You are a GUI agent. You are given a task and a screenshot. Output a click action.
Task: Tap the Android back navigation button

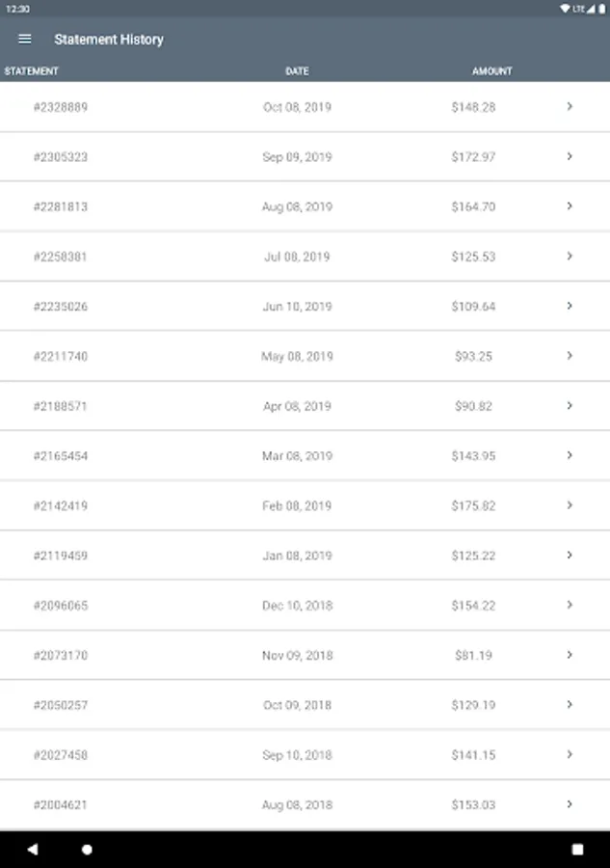[x=33, y=850]
